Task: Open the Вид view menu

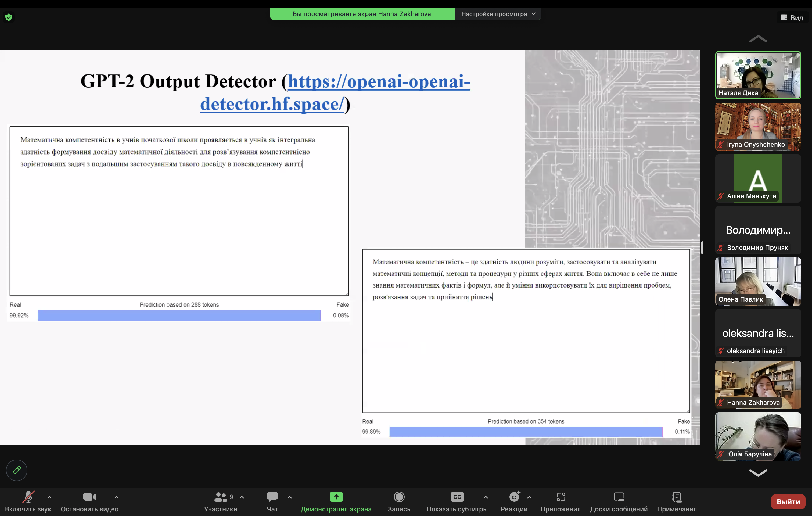Action: 792,17
